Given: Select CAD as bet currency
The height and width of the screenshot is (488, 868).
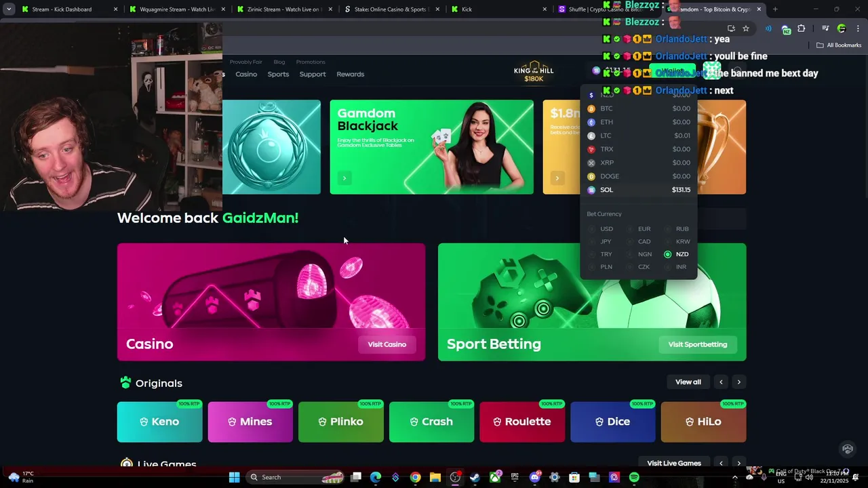Looking at the screenshot, I should [x=639, y=241].
